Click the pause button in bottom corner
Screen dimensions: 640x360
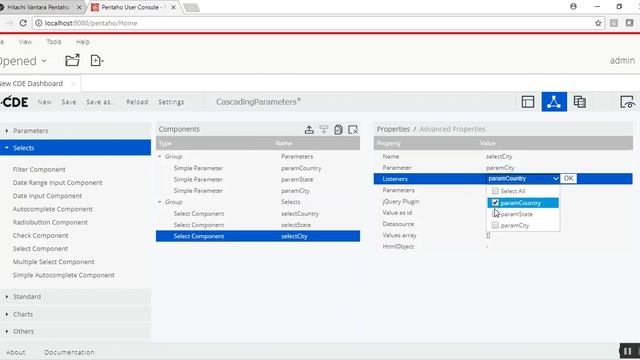[628, 351]
